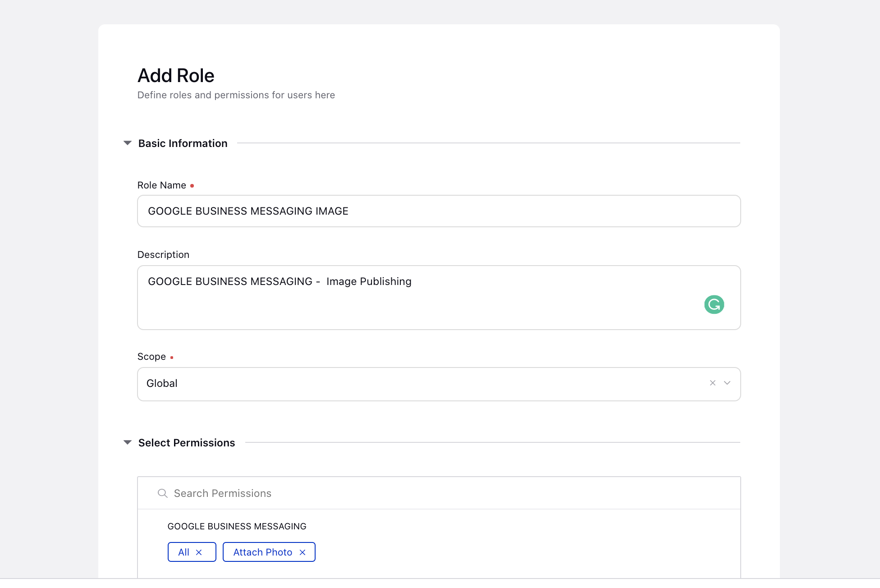
Task: Click the search magnifier icon
Action: coord(162,493)
